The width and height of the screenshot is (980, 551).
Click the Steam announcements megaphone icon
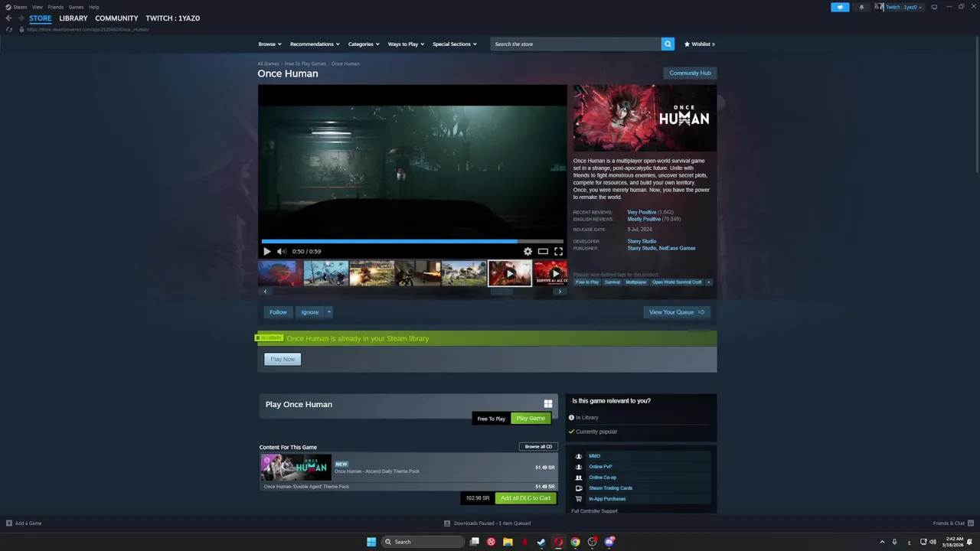tap(840, 7)
